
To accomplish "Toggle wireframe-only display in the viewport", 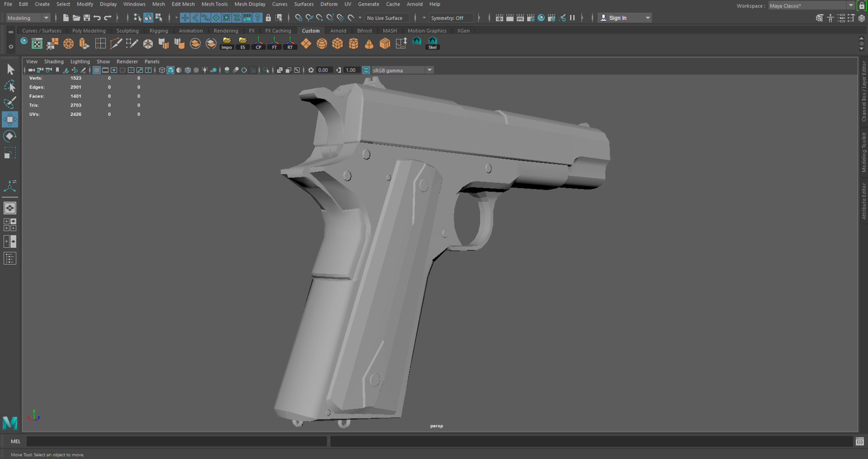I will pyautogui.click(x=163, y=70).
